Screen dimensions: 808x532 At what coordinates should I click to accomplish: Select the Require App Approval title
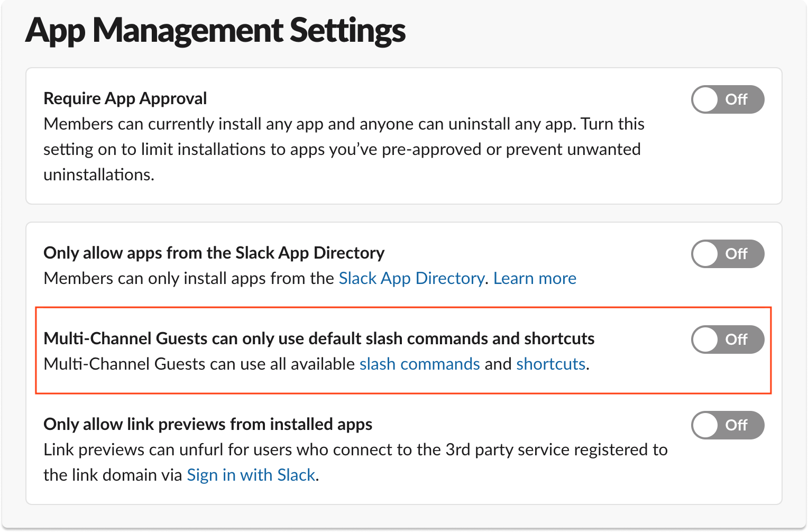pos(125,98)
